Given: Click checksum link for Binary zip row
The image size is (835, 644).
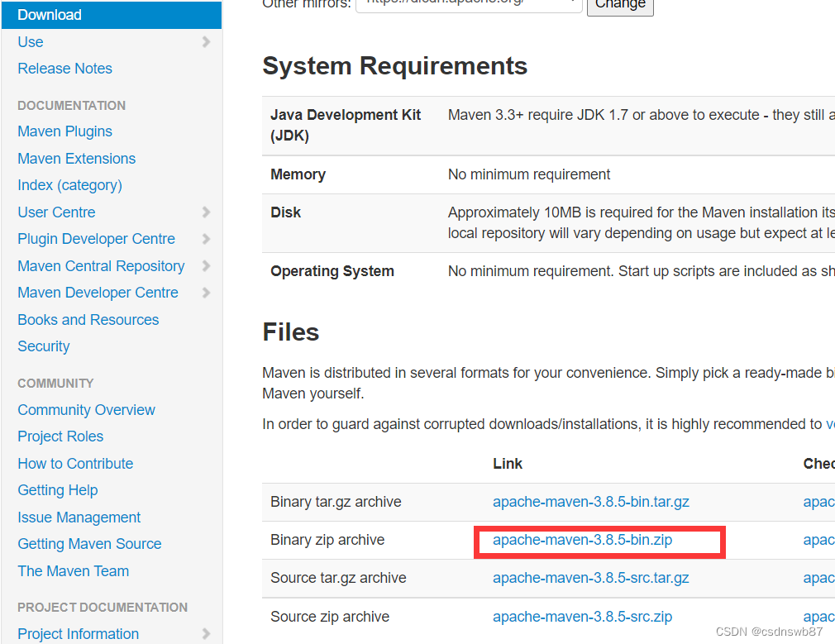Looking at the screenshot, I should (x=819, y=540).
